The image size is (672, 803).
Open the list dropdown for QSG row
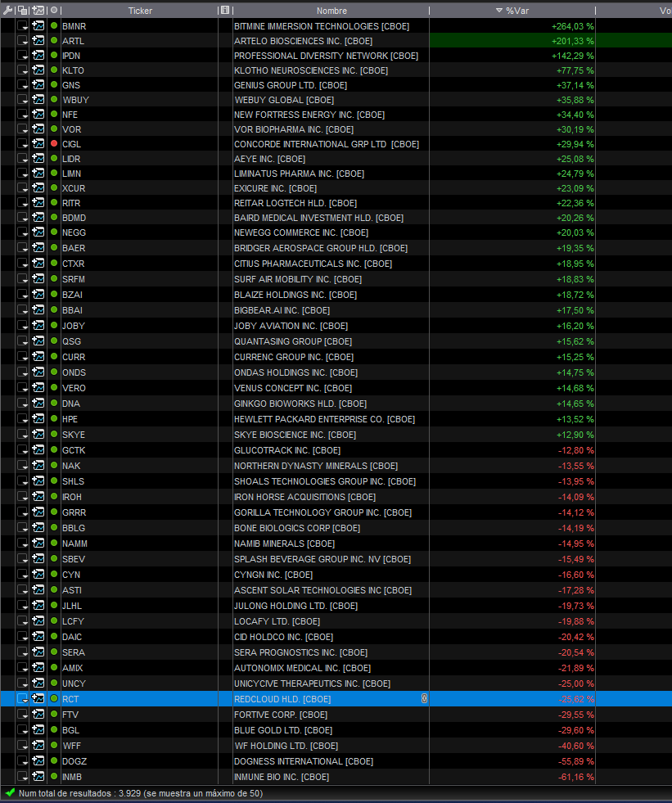tap(23, 341)
